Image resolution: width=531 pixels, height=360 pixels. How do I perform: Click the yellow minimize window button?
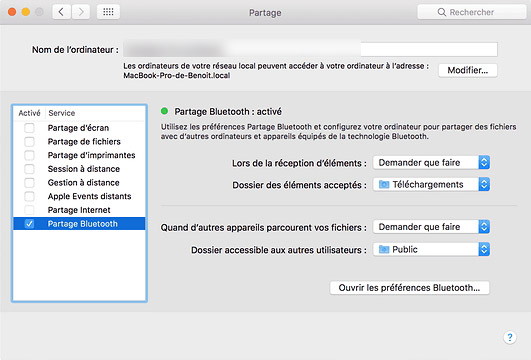pos(26,12)
